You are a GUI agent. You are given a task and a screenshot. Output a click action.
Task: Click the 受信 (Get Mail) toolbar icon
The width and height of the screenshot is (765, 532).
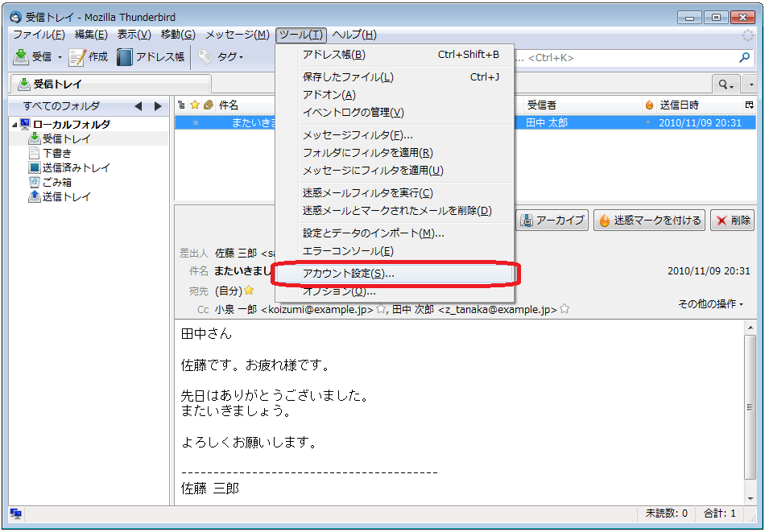pos(21,57)
